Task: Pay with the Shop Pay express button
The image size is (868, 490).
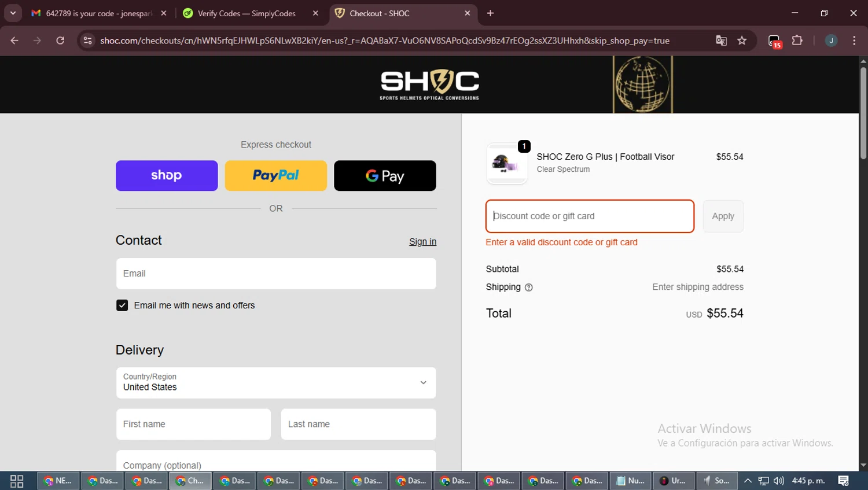Action: (167, 176)
